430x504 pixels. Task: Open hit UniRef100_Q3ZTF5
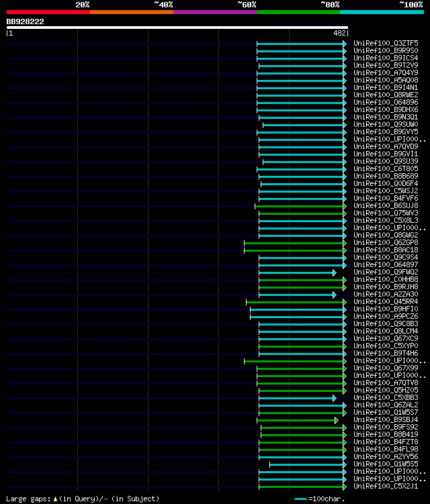[386, 43]
